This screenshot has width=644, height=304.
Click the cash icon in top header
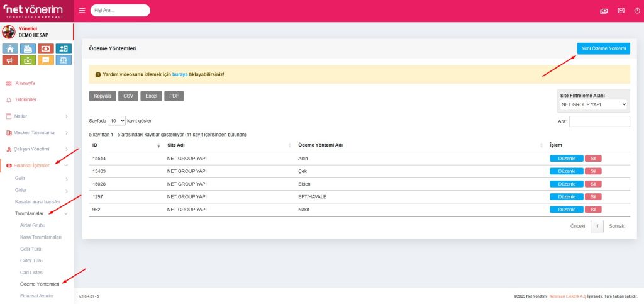coord(604,11)
